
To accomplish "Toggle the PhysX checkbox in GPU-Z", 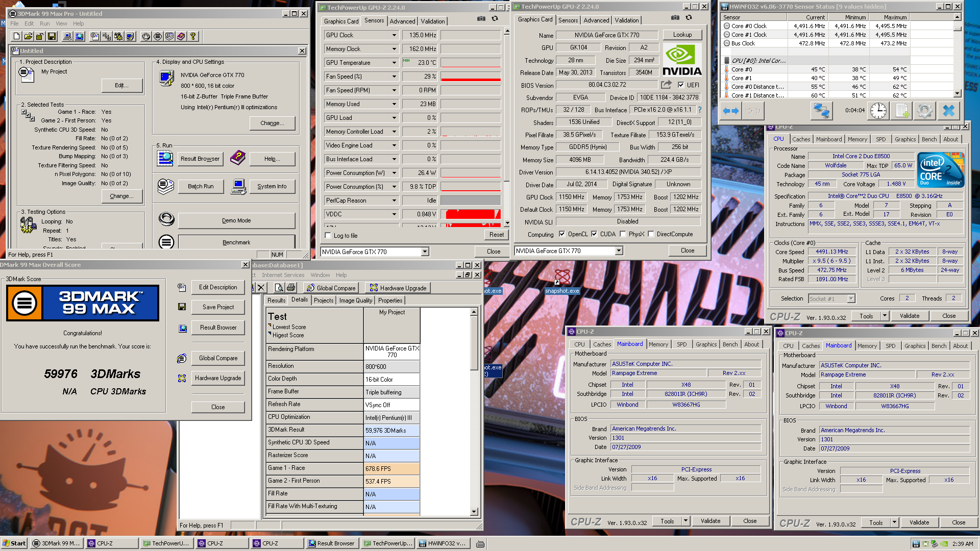I will [x=623, y=234].
